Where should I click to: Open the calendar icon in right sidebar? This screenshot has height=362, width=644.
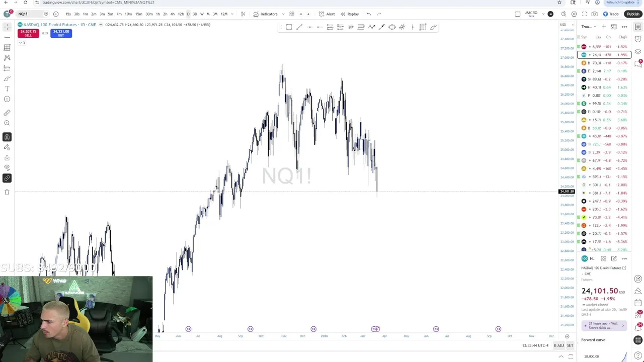(x=638, y=303)
